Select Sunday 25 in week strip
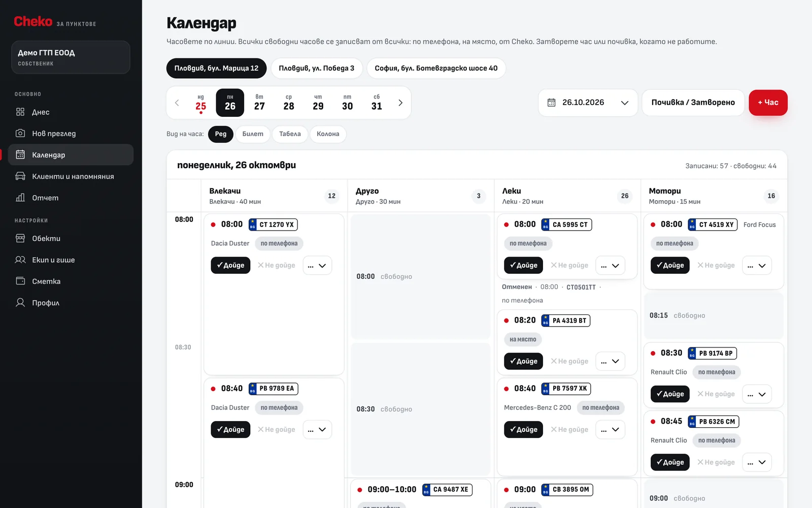The image size is (812, 508). 201,103
